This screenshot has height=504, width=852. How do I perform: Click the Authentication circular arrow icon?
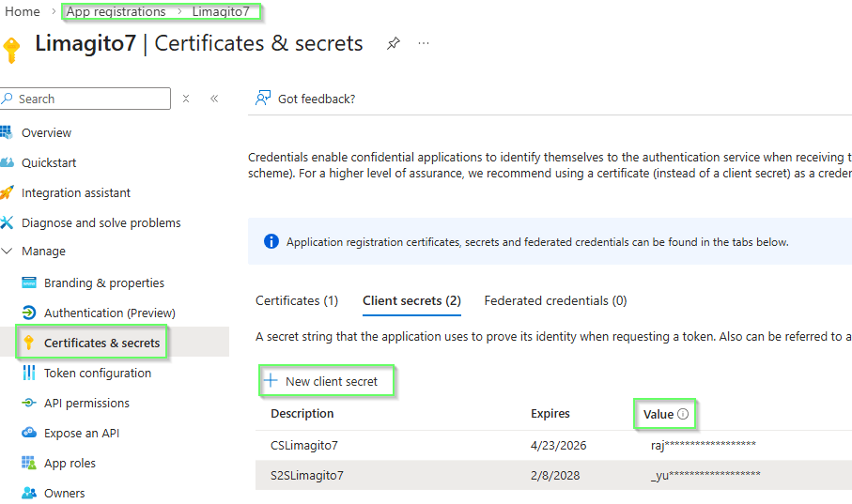[29, 313]
